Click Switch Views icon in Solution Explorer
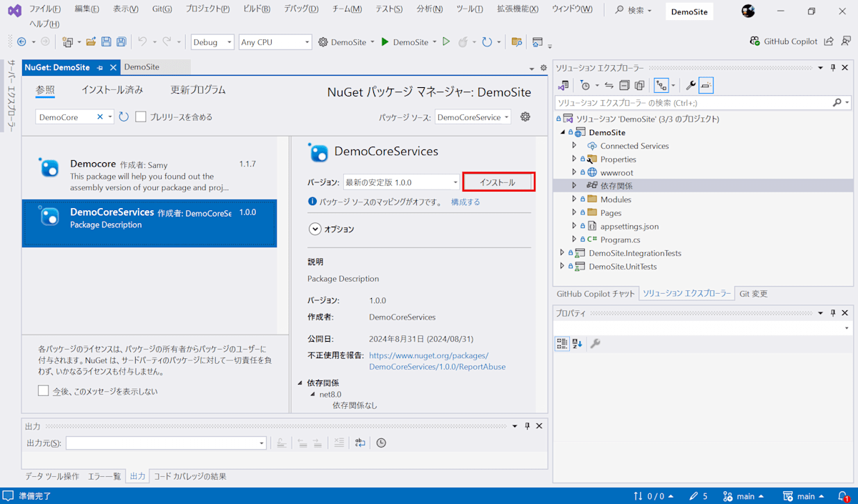858x504 pixels. 563,86
